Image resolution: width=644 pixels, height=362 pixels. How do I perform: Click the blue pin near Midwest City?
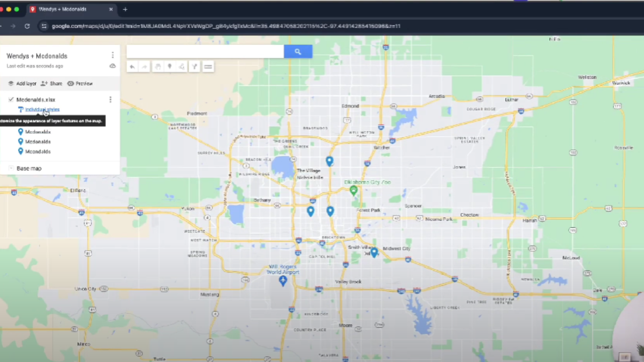click(x=374, y=252)
